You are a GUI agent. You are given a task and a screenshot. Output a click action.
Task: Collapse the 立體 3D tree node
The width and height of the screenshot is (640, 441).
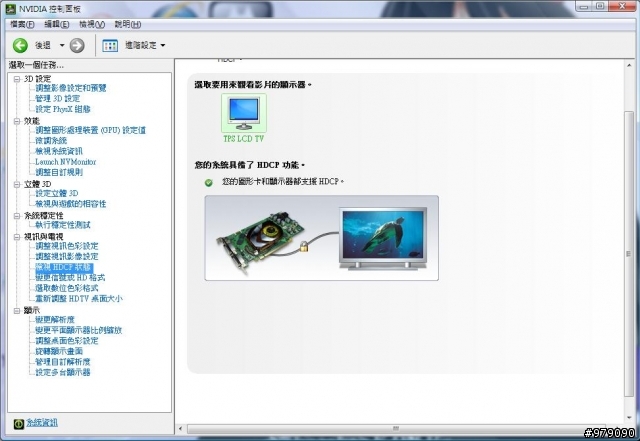pos(17,184)
